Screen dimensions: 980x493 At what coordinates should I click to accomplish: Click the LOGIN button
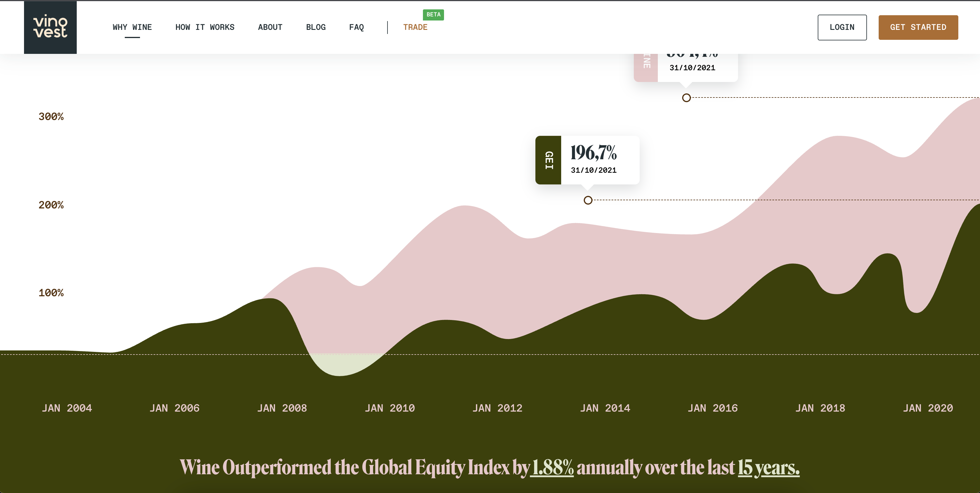842,27
